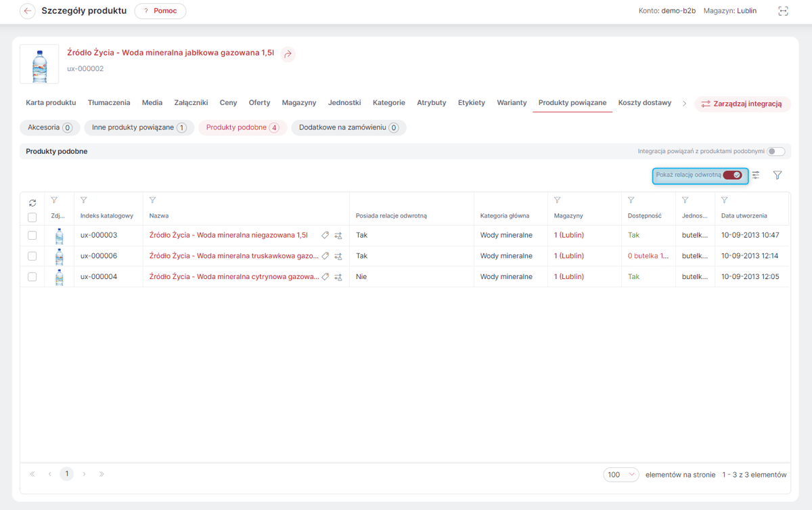Refresh the table with reload icon
The width and height of the screenshot is (812, 510).
click(32, 203)
